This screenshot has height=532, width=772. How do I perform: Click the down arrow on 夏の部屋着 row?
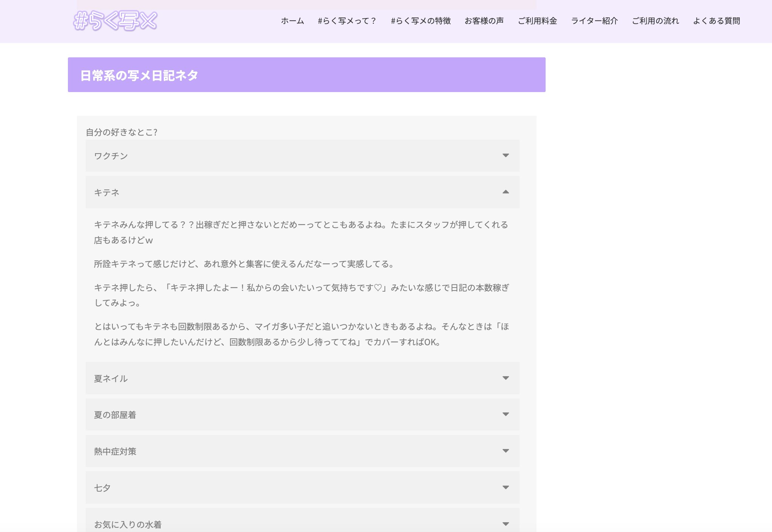(506, 414)
